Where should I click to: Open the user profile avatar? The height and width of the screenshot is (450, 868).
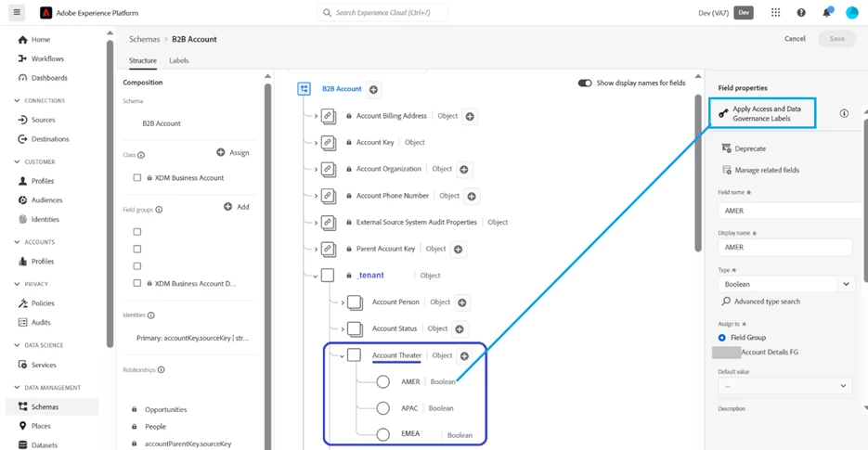click(x=852, y=12)
